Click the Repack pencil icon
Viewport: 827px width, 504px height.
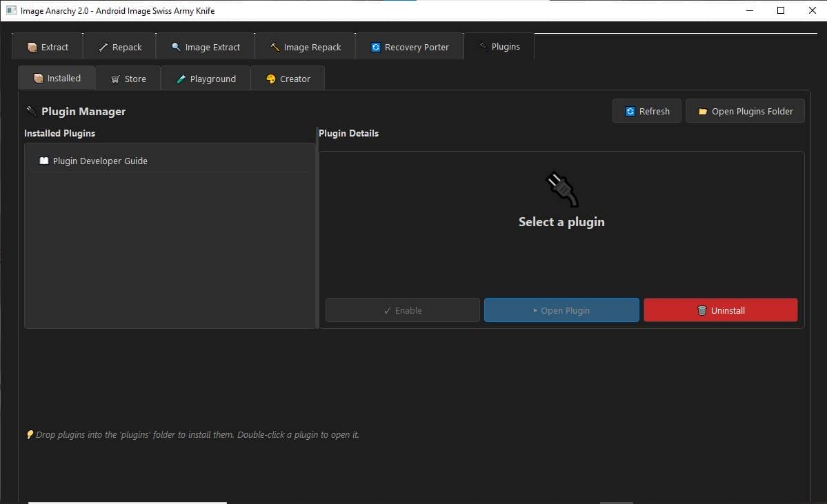[104, 46]
